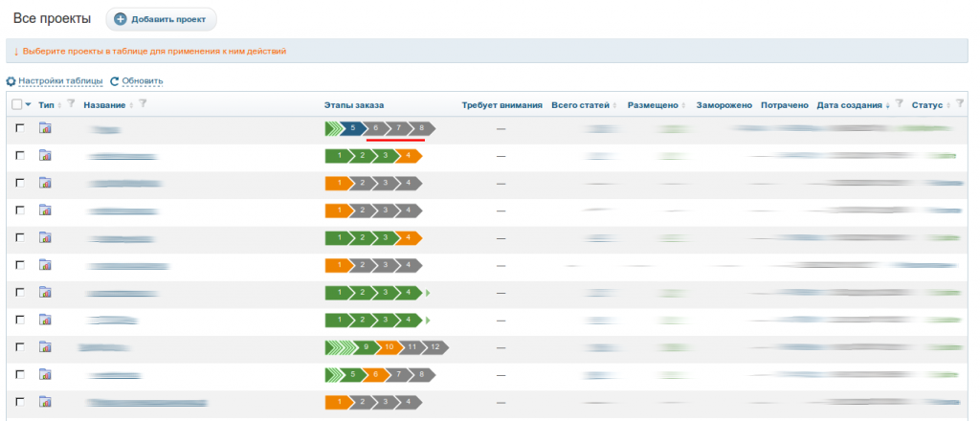Click the Размещено column header

[653, 105]
